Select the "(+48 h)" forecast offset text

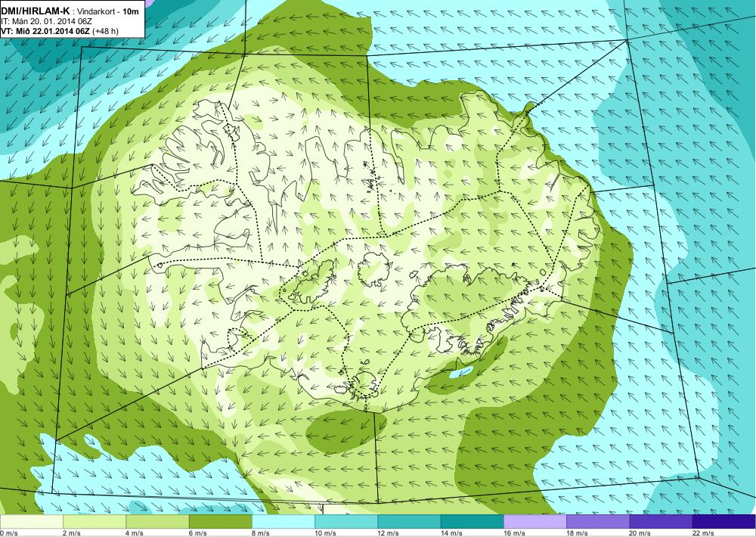point(105,31)
